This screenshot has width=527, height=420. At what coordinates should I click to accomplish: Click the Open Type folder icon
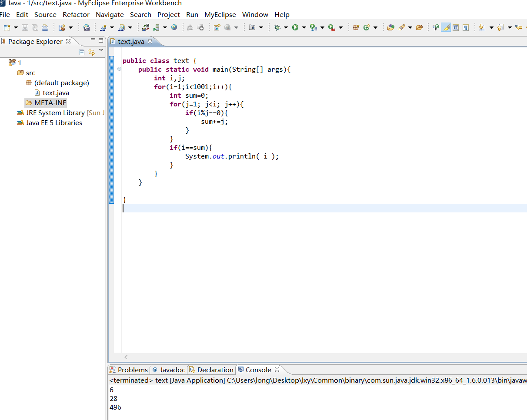pyautogui.click(x=390, y=27)
